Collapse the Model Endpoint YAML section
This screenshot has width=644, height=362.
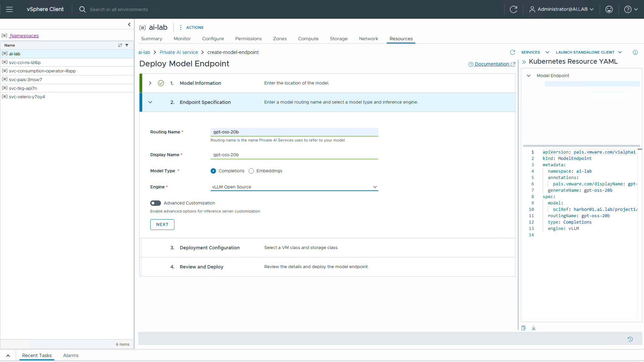click(529, 76)
